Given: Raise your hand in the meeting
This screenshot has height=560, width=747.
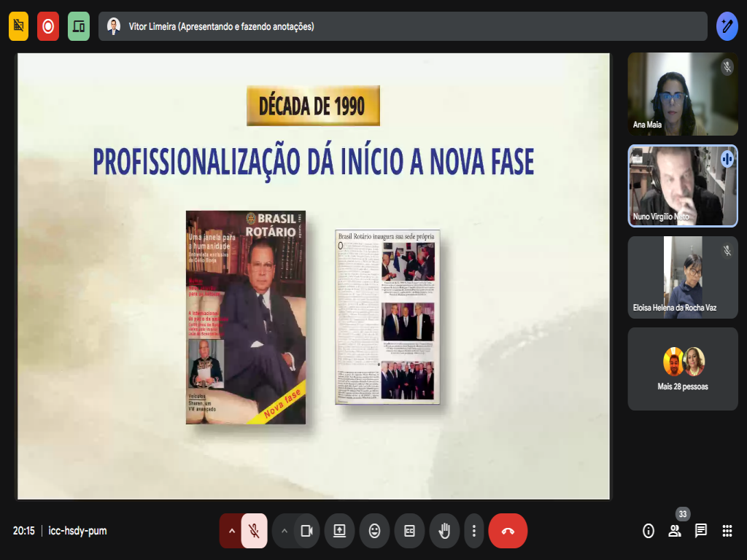Looking at the screenshot, I should coord(444,531).
